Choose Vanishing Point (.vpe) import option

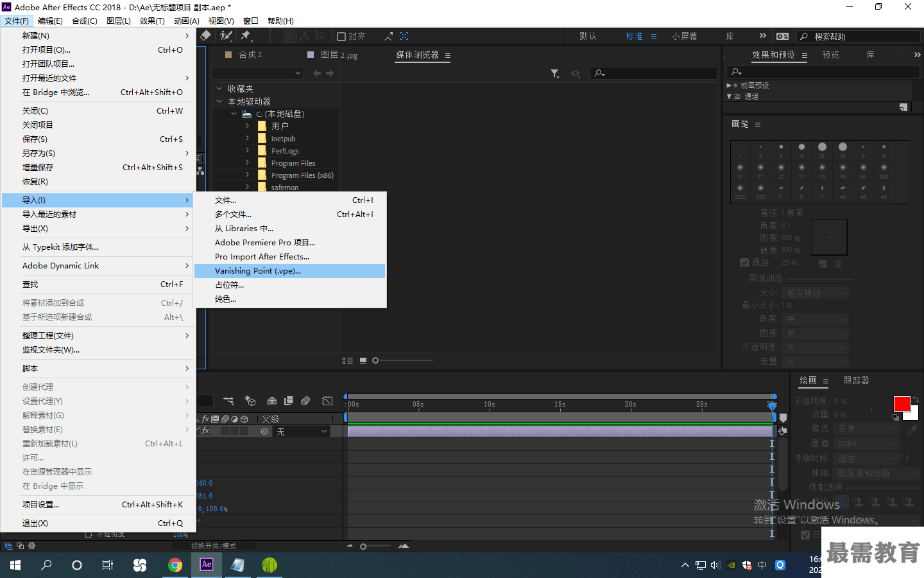point(290,271)
